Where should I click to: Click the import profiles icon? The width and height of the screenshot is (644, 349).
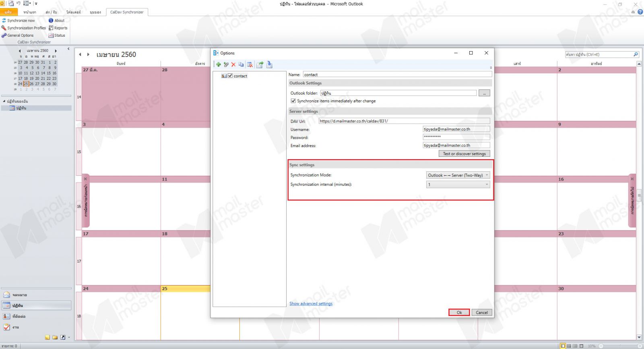269,64
